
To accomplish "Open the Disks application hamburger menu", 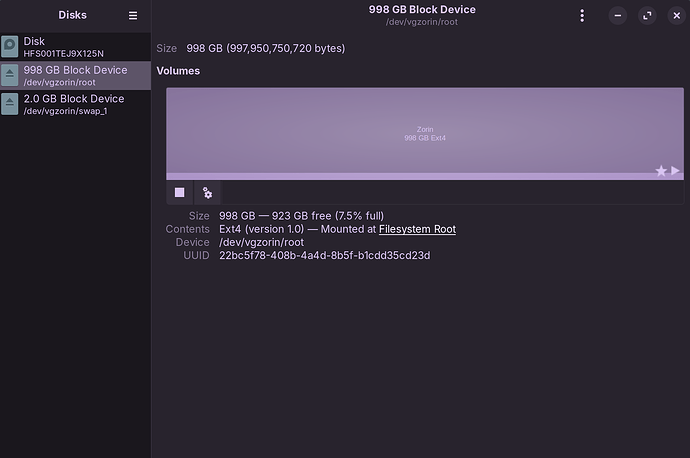I will tap(133, 16).
